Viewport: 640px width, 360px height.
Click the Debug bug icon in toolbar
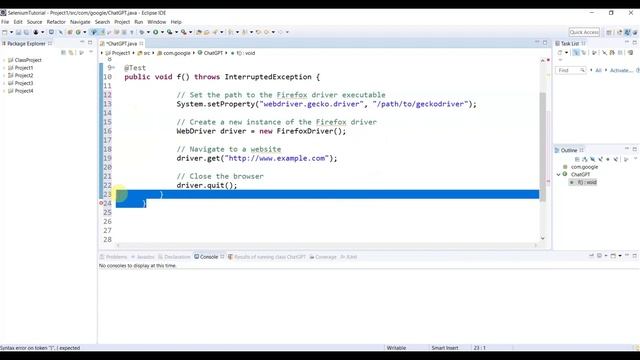[x=142, y=32]
